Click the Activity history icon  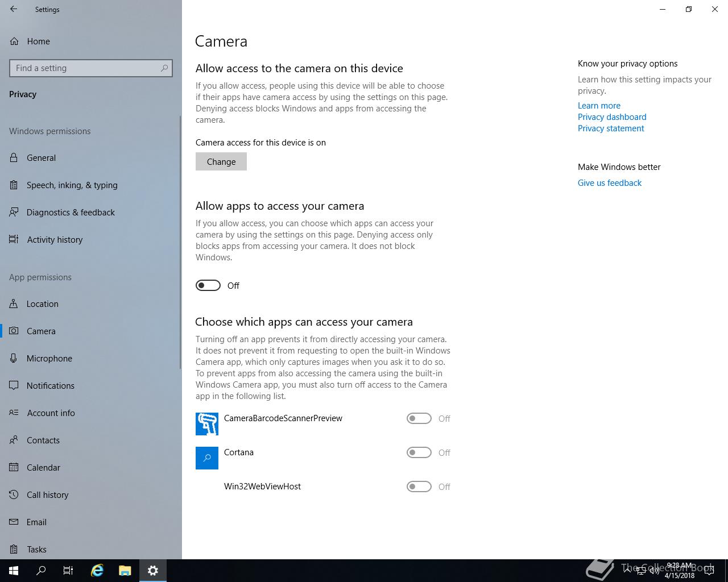pos(14,239)
